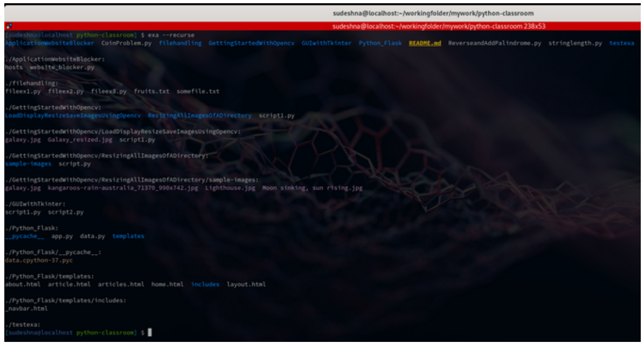Image resolution: width=644 pixels, height=343 pixels.
Task: Click the typed command 'exa --recurse'
Action: pyautogui.click(x=171, y=36)
